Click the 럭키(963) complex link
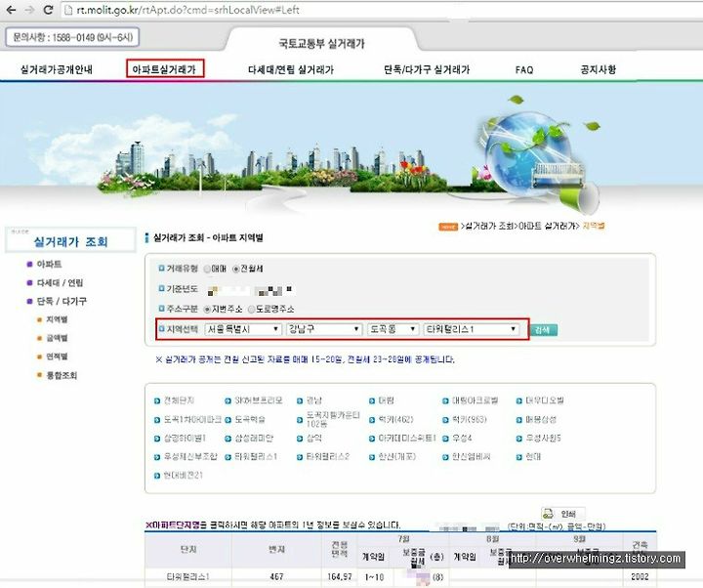This screenshot has height=588, width=703. [x=469, y=419]
